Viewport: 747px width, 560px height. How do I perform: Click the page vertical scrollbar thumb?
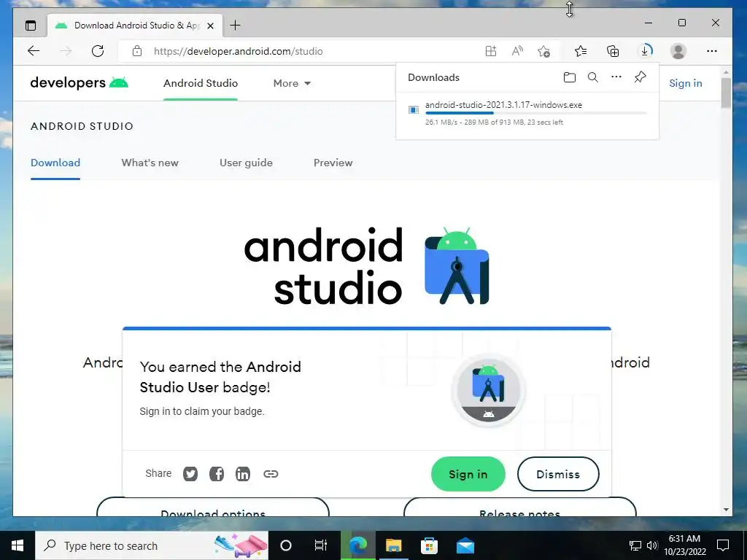(726, 93)
